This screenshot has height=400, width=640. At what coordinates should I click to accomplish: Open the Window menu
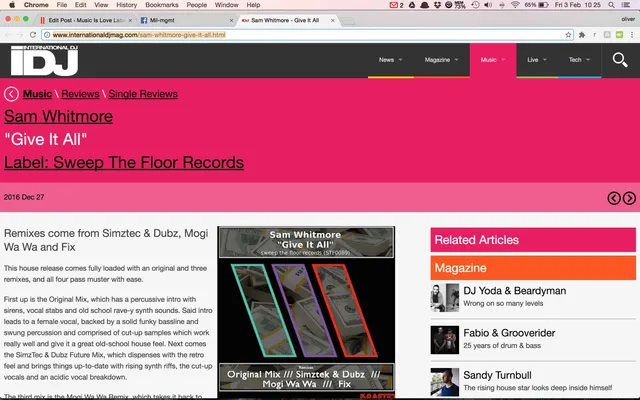pos(227,5)
